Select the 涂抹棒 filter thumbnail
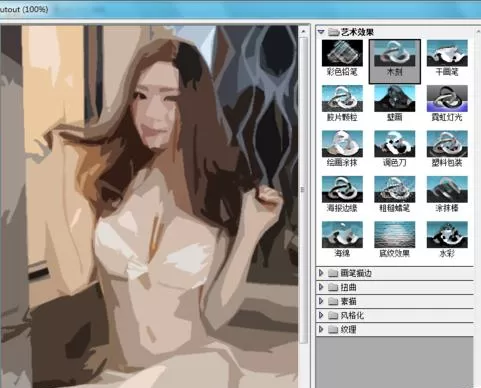Screen dimensions: 481x388 pos(447,189)
